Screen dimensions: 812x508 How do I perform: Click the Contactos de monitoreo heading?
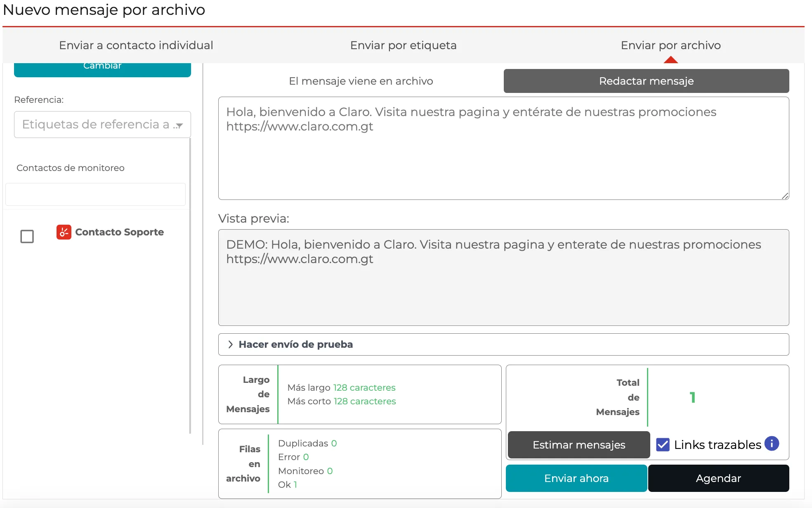pos(70,168)
